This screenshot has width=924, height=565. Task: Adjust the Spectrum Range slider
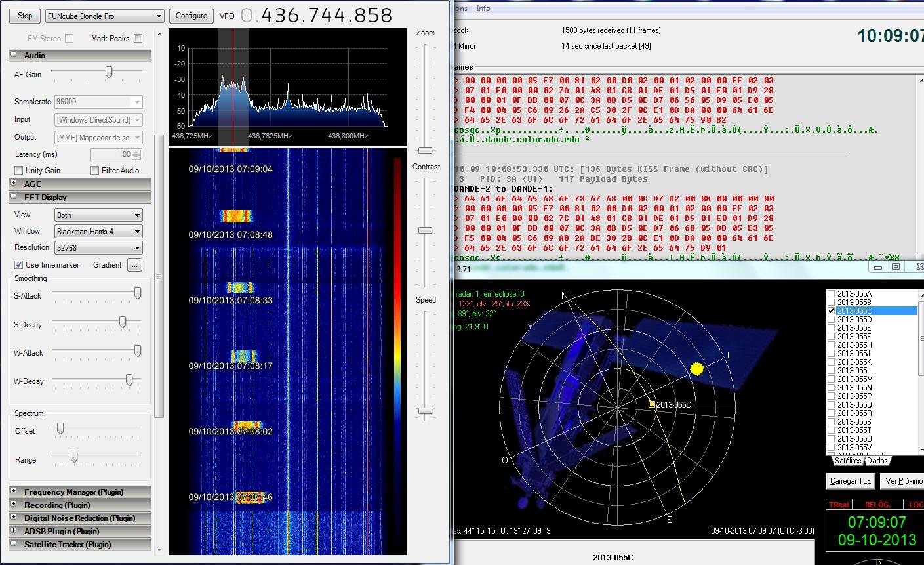click(x=74, y=456)
